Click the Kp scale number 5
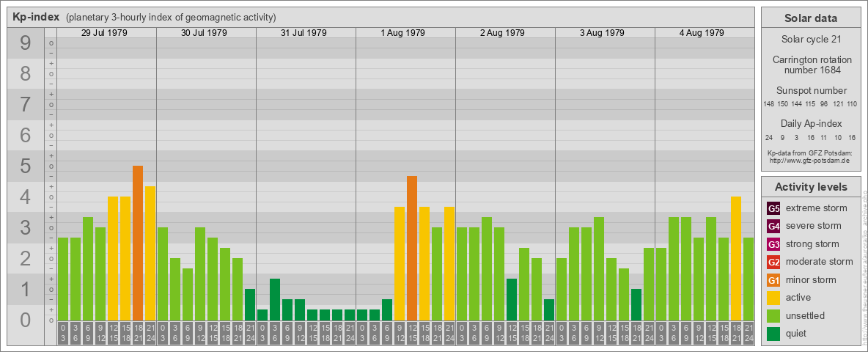Viewport: 868px width, 352px height. pyautogui.click(x=26, y=166)
